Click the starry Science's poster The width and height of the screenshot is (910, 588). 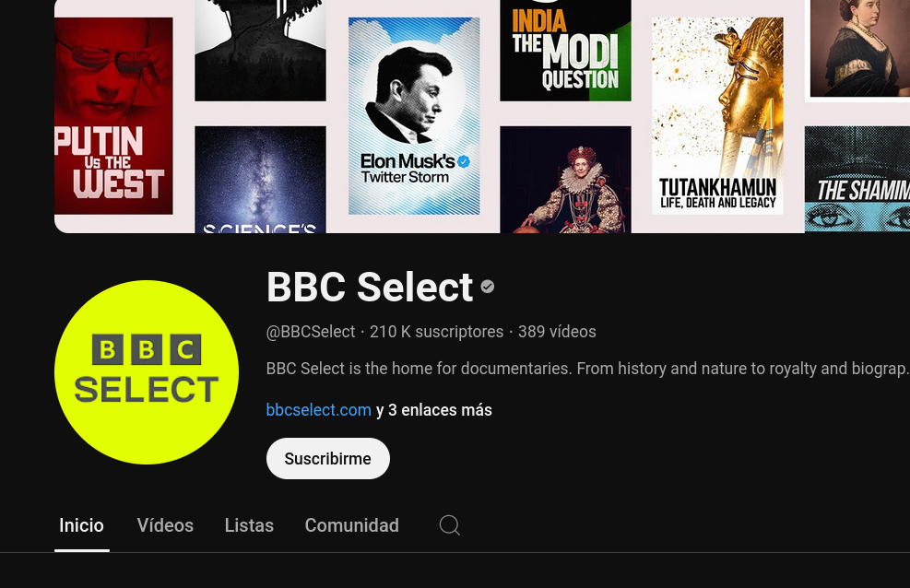click(260, 179)
